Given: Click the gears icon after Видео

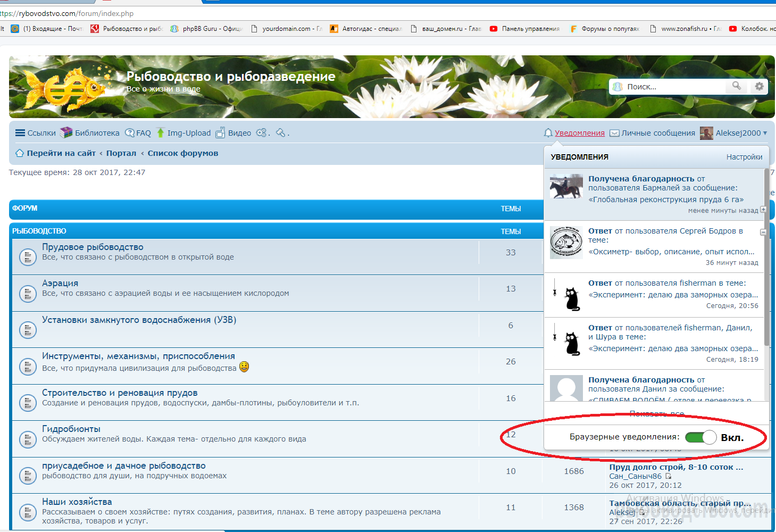Looking at the screenshot, I should pos(262,132).
